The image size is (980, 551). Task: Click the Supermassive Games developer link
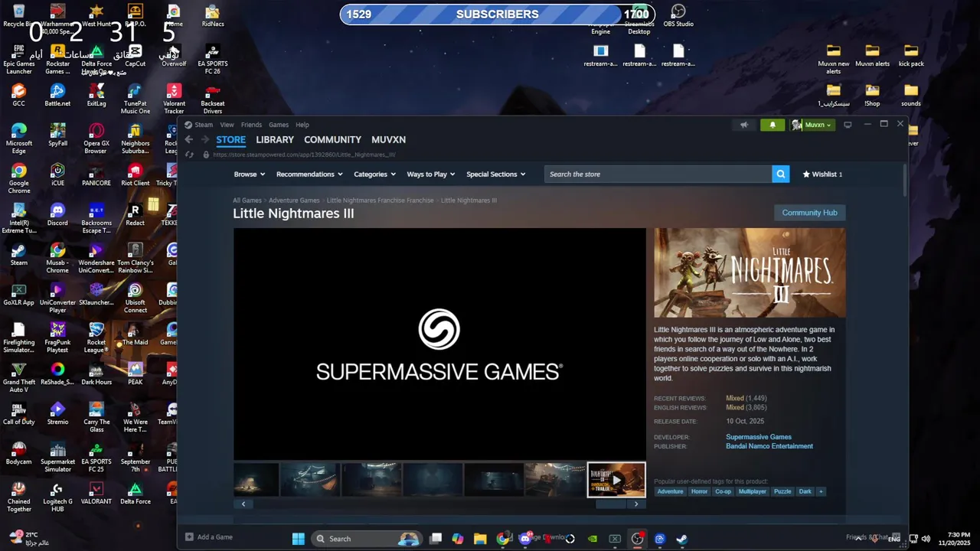click(759, 437)
